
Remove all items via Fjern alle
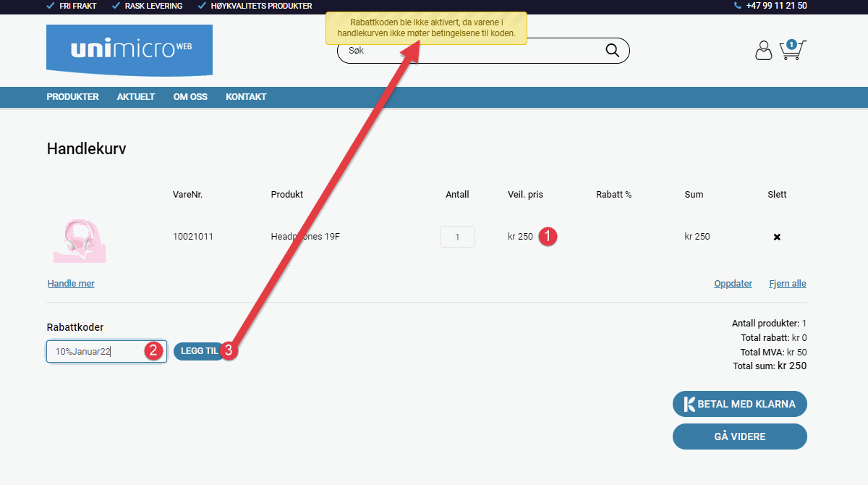coord(787,284)
